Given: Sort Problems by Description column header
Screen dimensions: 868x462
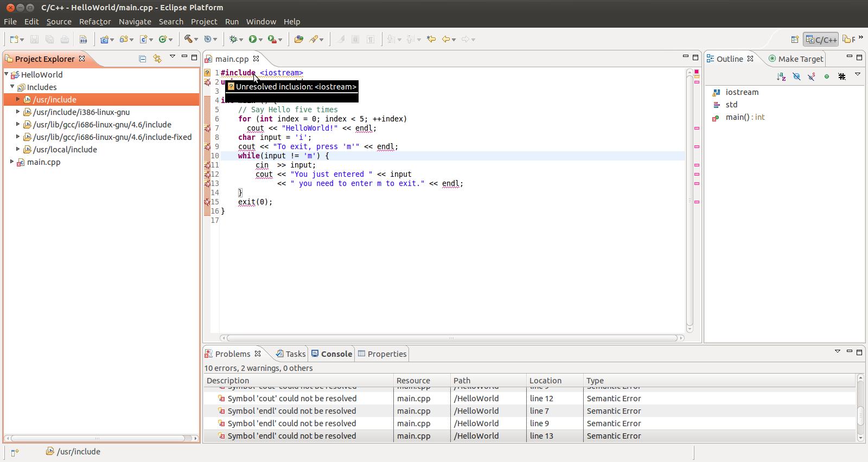Looking at the screenshot, I should [x=298, y=381].
